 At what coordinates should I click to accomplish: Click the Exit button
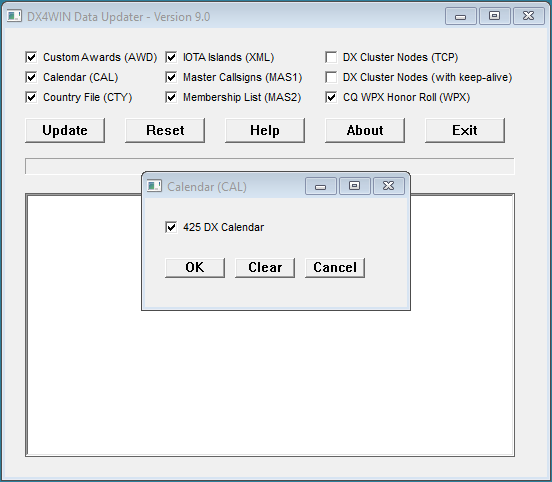click(465, 130)
